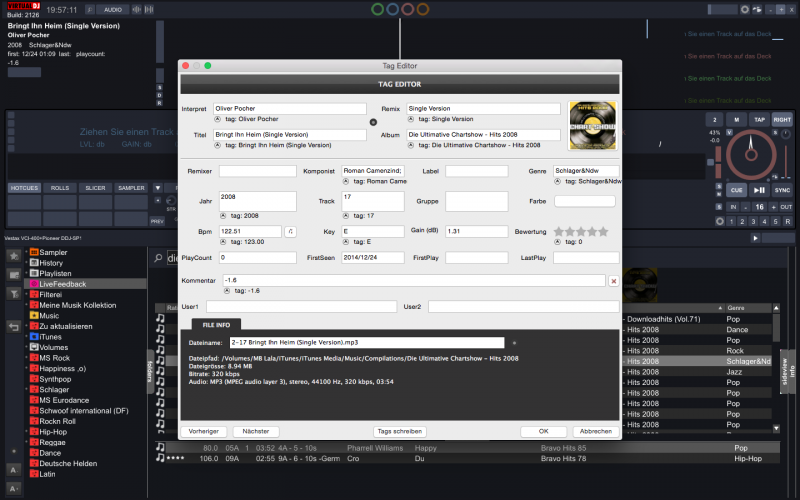Toggle SYNC on right deck
800x500 pixels.
(x=782, y=190)
